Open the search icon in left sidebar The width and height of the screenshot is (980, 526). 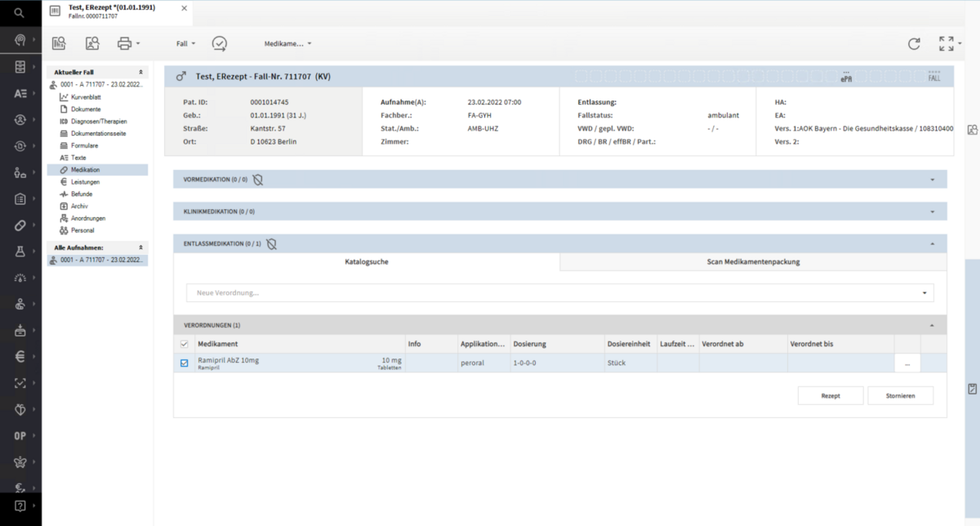(20, 13)
